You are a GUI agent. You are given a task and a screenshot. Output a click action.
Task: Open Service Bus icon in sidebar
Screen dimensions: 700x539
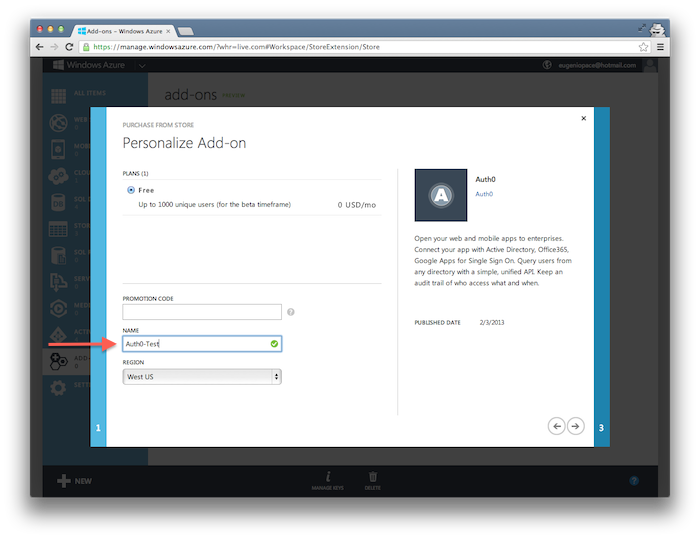58,282
